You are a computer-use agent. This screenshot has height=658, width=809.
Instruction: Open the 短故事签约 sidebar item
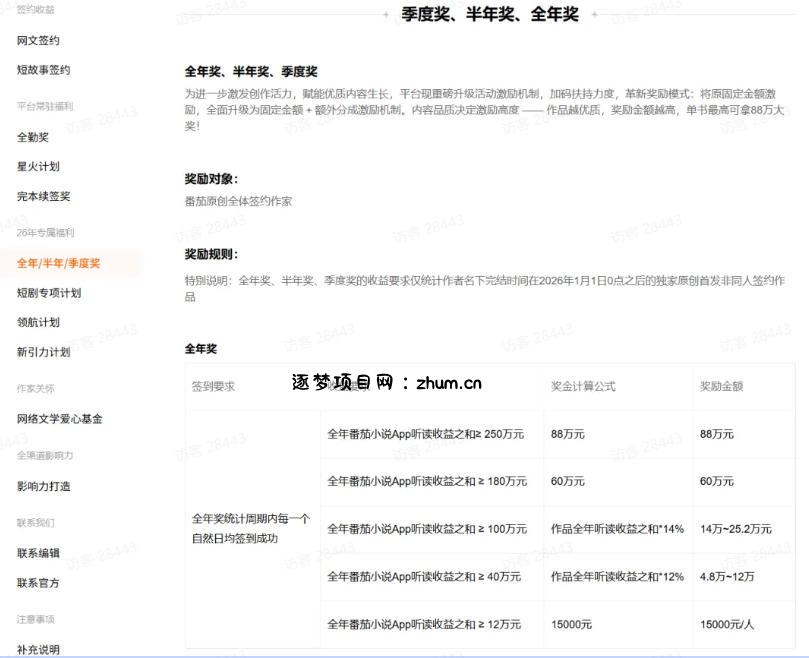point(43,70)
